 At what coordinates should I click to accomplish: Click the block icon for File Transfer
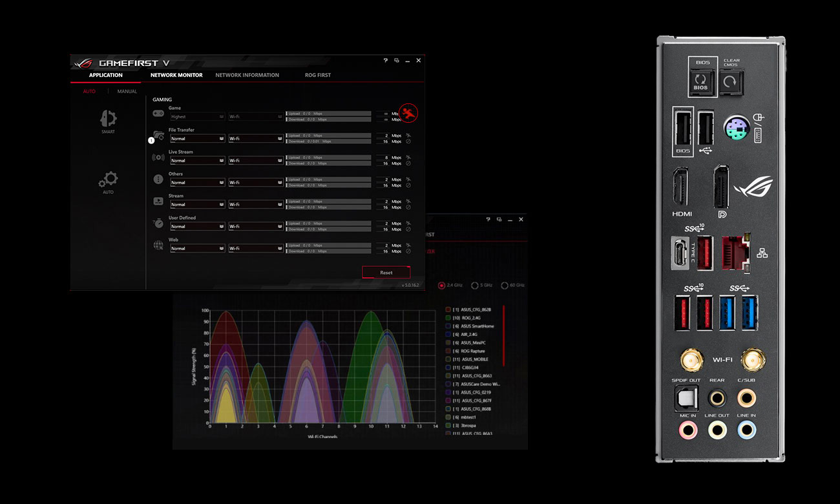(x=408, y=142)
